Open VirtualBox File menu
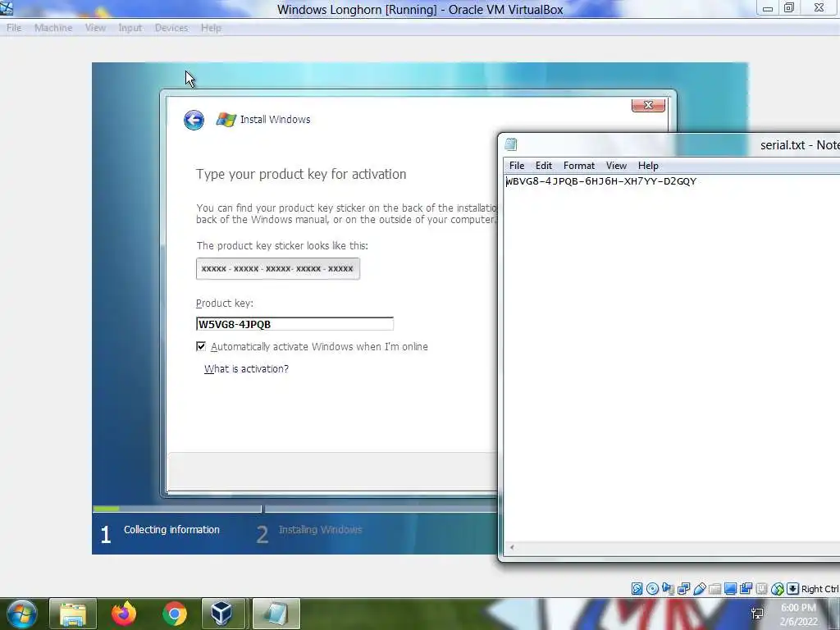The image size is (840, 630). click(x=14, y=28)
